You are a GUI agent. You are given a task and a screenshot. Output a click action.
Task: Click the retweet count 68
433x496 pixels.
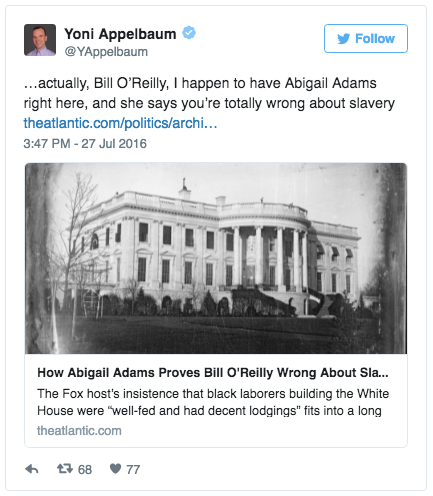click(85, 470)
